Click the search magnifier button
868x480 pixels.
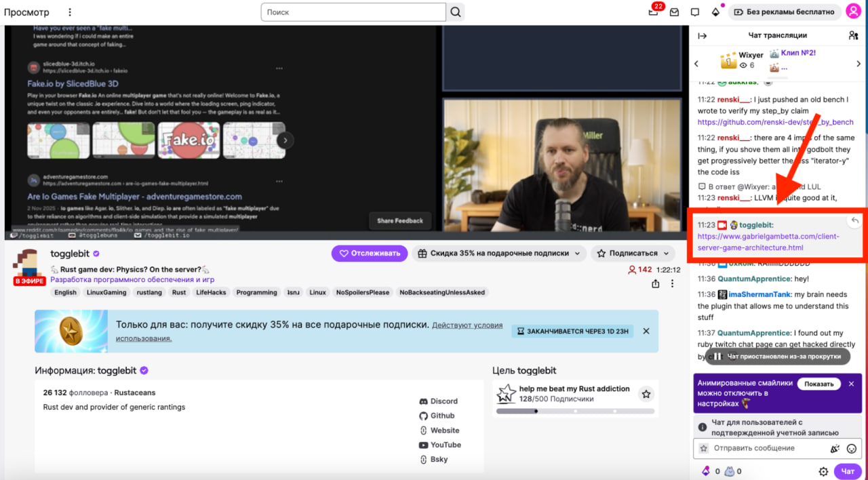(x=456, y=12)
